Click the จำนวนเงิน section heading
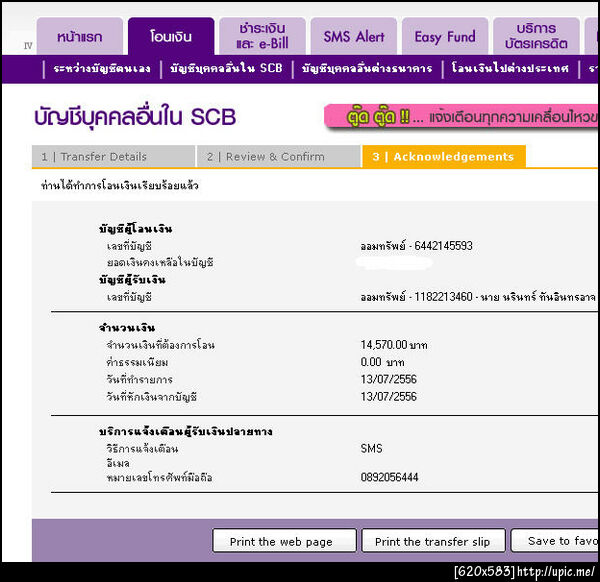This screenshot has height=582, width=600. point(127,328)
